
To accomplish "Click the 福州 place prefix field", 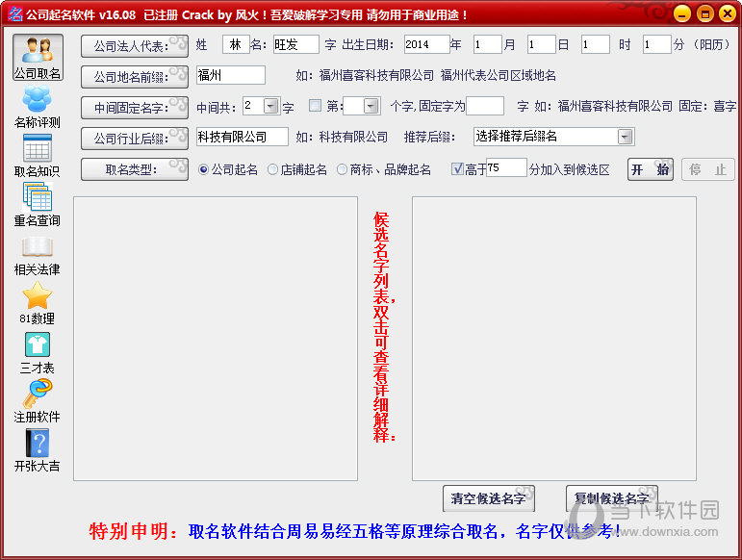I will (x=230, y=75).
